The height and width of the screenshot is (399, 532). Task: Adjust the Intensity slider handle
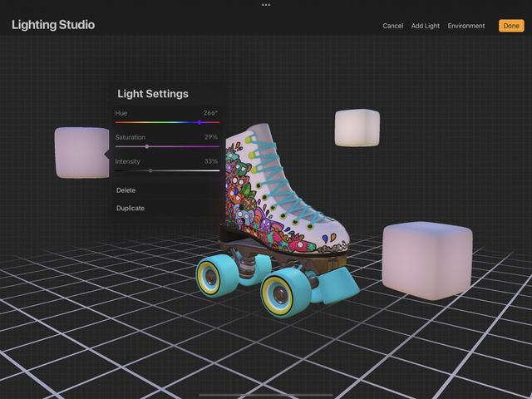click(150, 170)
